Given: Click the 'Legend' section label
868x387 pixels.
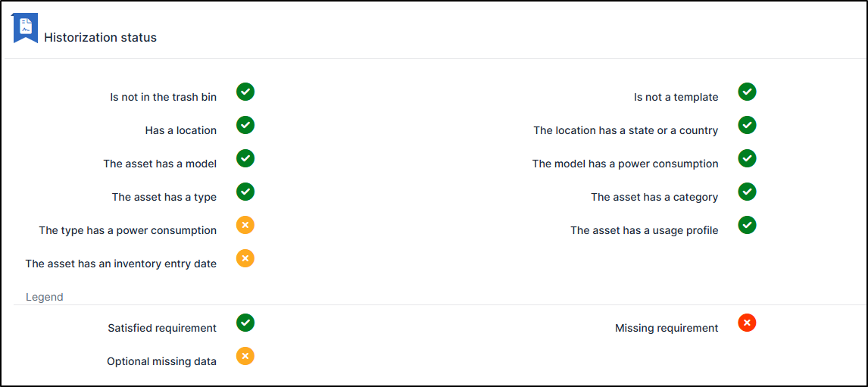Looking at the screenshot, I should [45, 297].
